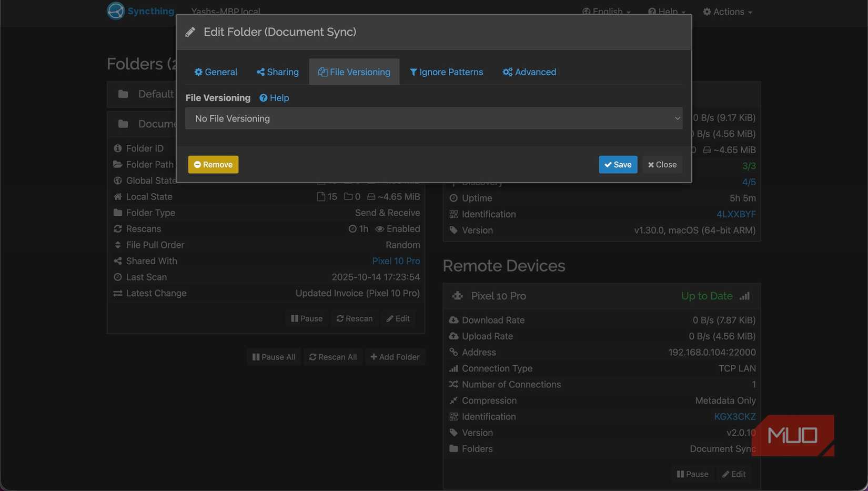Viewport: 868px width, 491px height.
Task: Pause the Pixel 10 Pro device
Action: pyautogui.click(x=692, y=474)
